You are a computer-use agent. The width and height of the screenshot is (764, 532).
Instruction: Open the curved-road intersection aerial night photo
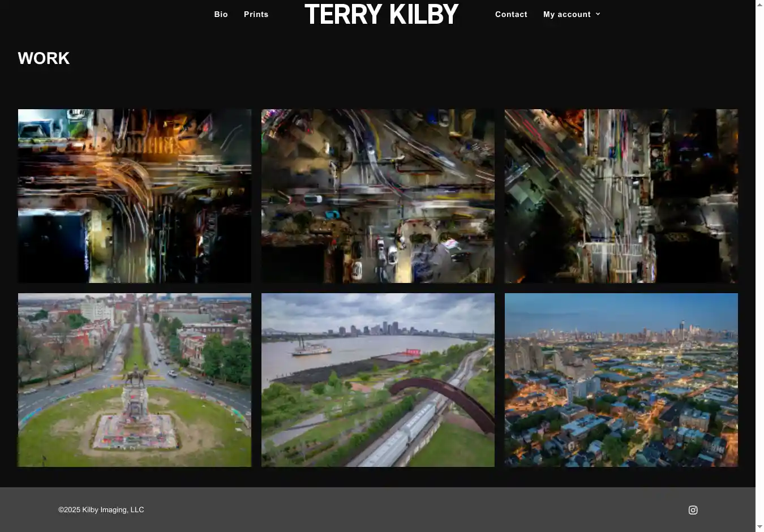click(x=377, y=196)
